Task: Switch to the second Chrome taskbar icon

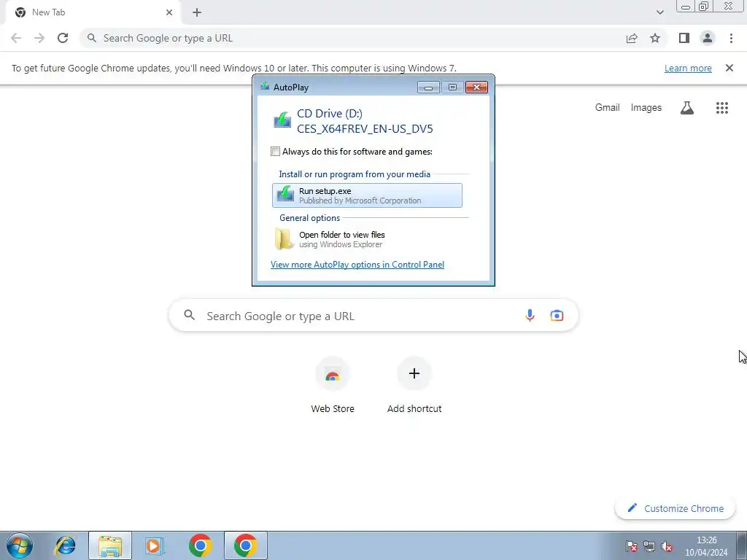Action: (245, 545)
